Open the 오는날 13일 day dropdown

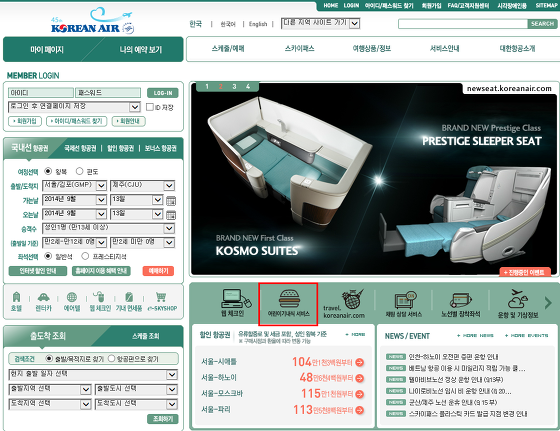(137, 214)
